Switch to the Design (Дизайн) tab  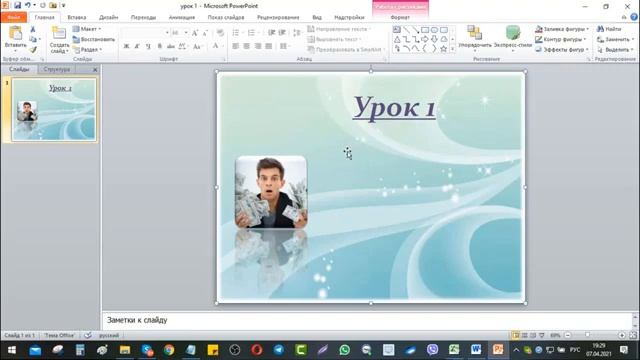(x=109, y=18)
